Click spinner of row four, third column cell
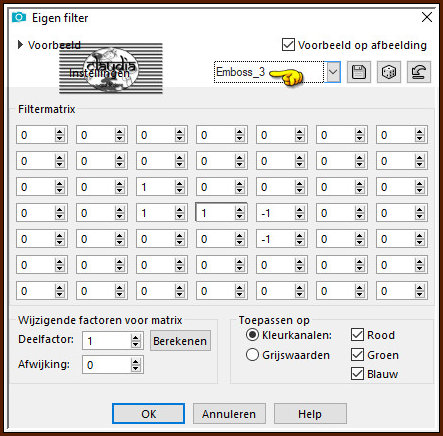443x436 pixels. (180, 213)
